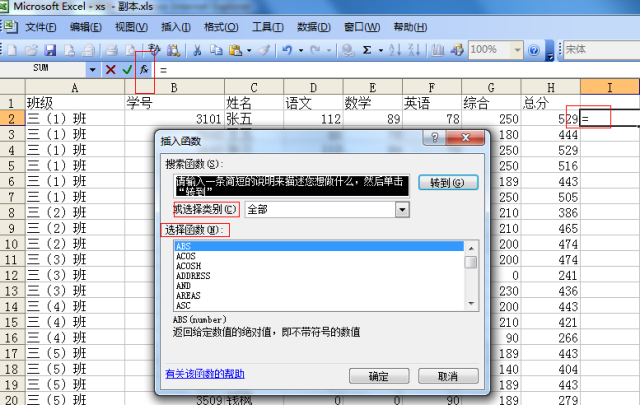Image resolution: width=640 pixels, height=405 pixels.
Task: Click the 取消 button in dialog
Action: (448, 376)
